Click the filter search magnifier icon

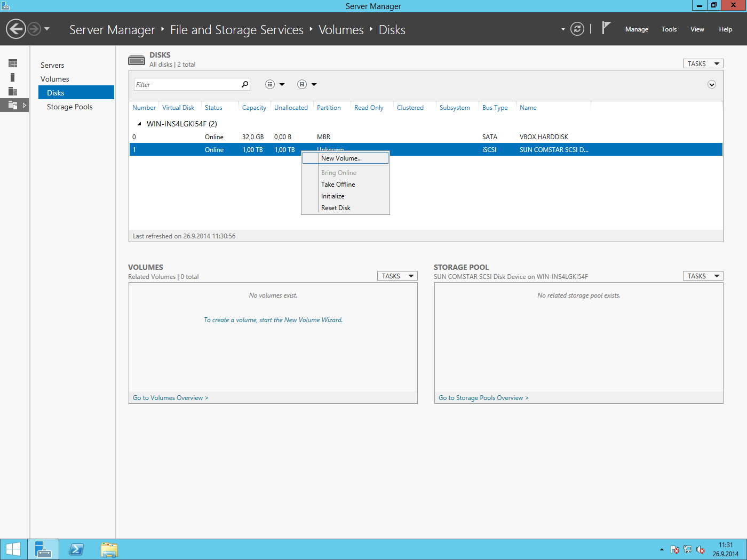(x=245, y=84)
